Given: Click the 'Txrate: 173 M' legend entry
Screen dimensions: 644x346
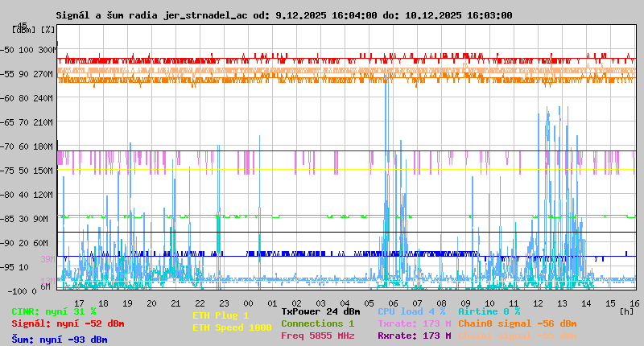Looking at the screenshot, I should (x=415, y=323).
